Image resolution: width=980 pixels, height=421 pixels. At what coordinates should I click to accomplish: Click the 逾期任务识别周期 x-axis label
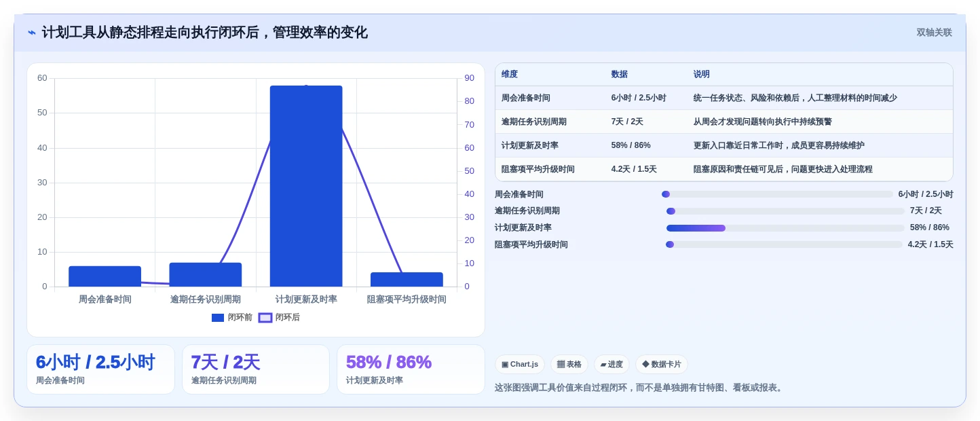[206, 299]
